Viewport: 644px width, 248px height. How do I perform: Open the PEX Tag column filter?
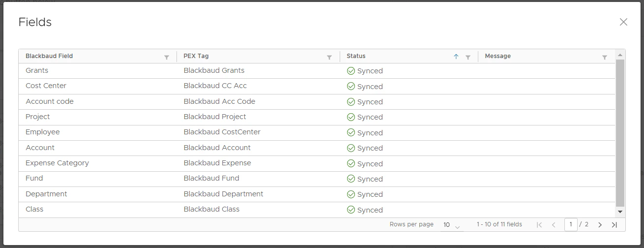pyautogui.click(x=329, y=57)
